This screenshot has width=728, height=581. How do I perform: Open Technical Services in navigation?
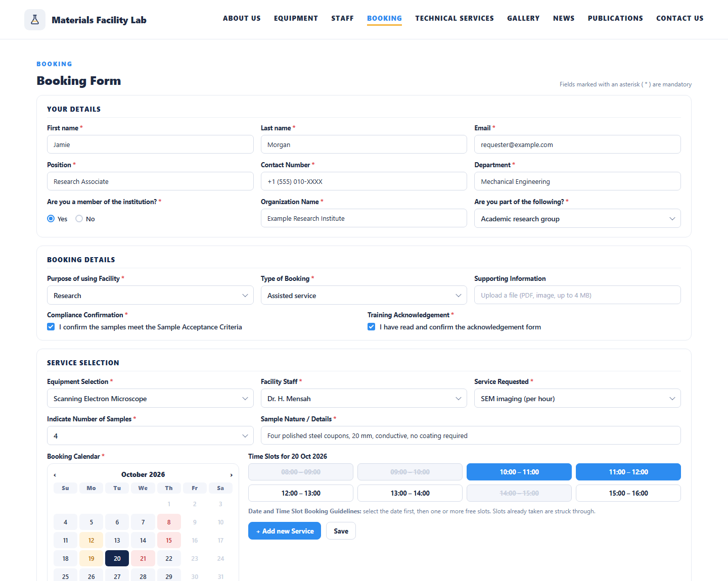[x=454, y=18]
